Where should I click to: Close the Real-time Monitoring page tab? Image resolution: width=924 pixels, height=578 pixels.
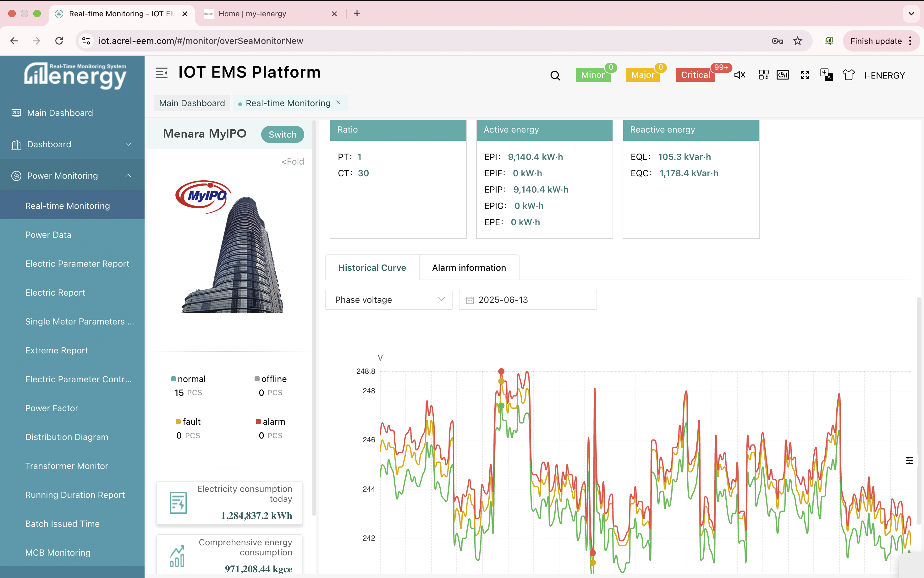coord(338,102)
